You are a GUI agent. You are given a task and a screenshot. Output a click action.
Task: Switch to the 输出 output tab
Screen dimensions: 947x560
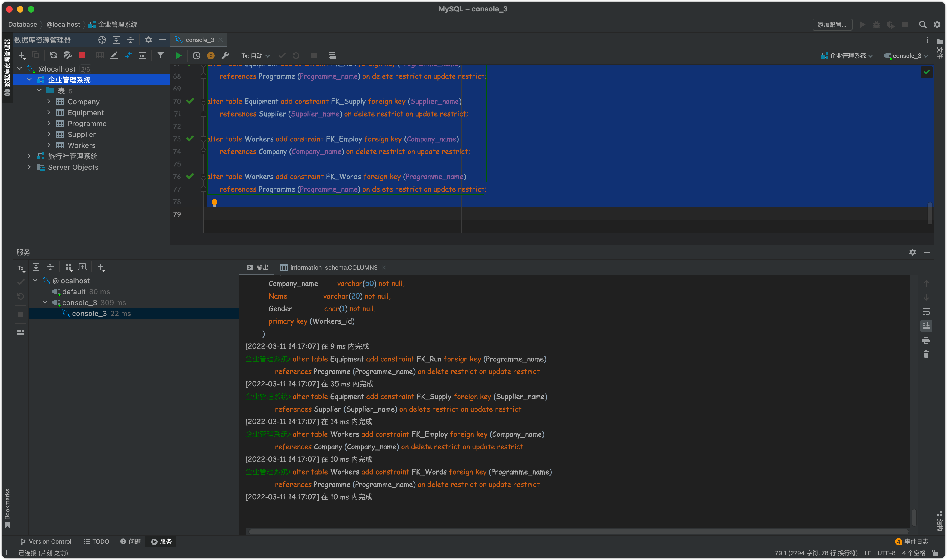[258, 267]
